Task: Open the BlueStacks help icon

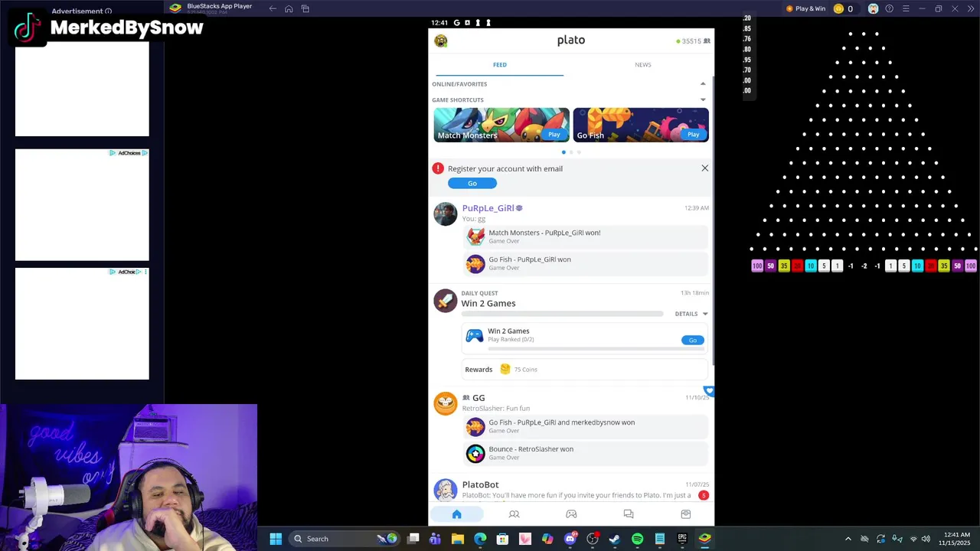Action: point(889,8)
